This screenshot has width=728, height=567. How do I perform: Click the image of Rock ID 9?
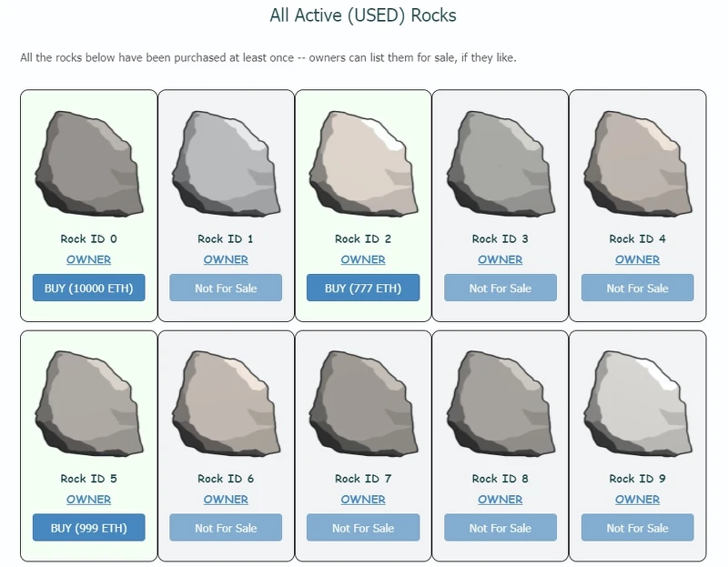click(637, 402)
